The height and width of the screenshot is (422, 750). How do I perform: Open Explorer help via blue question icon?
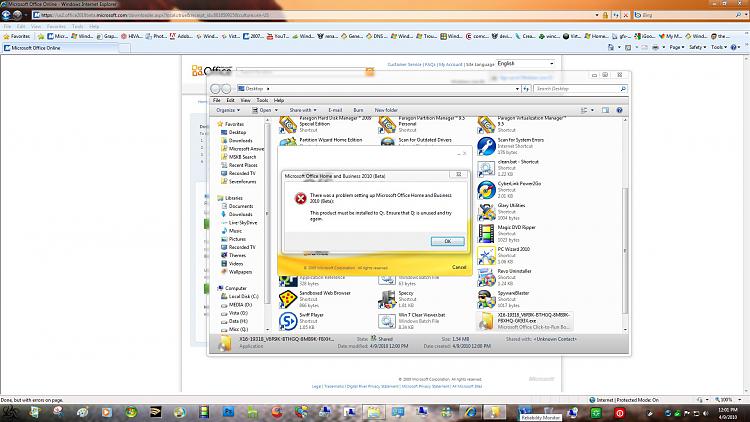click(x=619, y=110)
